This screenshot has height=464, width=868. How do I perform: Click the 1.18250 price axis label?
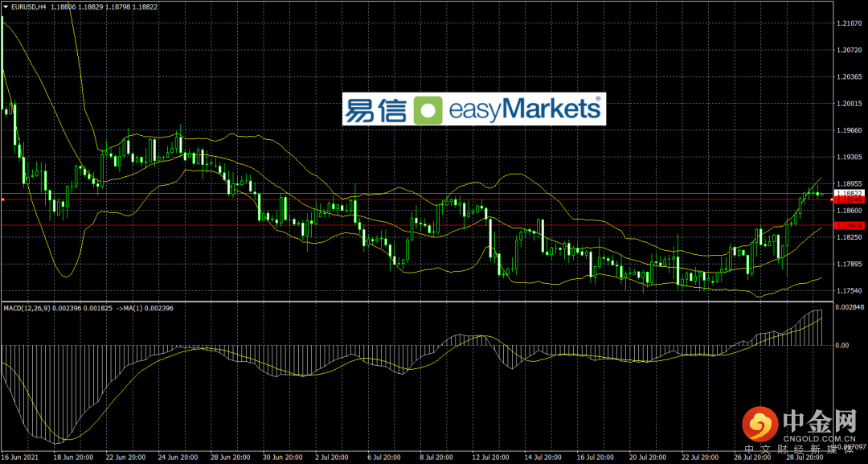849,237
